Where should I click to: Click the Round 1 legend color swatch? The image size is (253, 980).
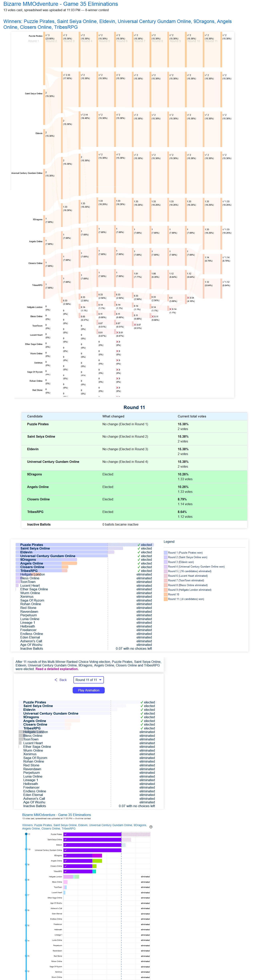pyautogui.click(x=165, y=553)
